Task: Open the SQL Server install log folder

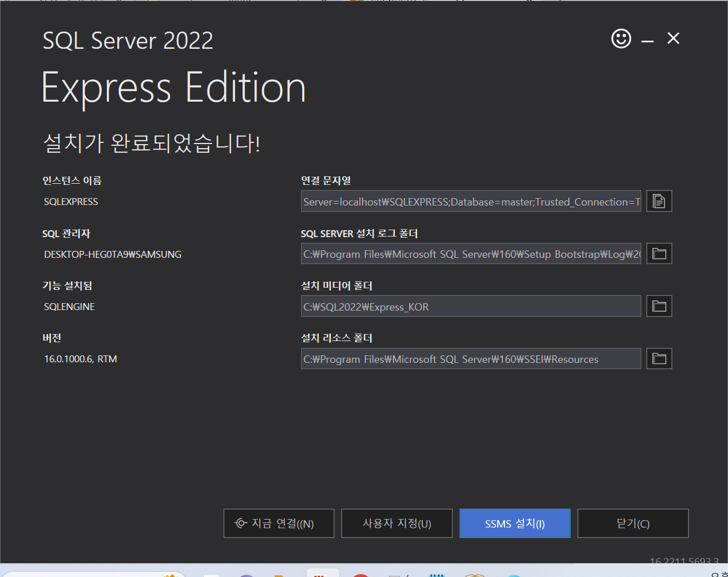Action: point(659,254)
